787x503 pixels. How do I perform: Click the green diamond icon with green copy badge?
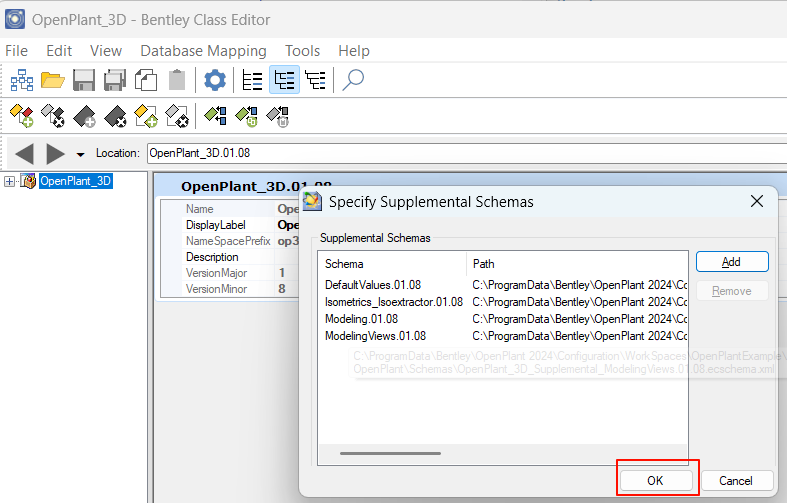coord(246,116)
